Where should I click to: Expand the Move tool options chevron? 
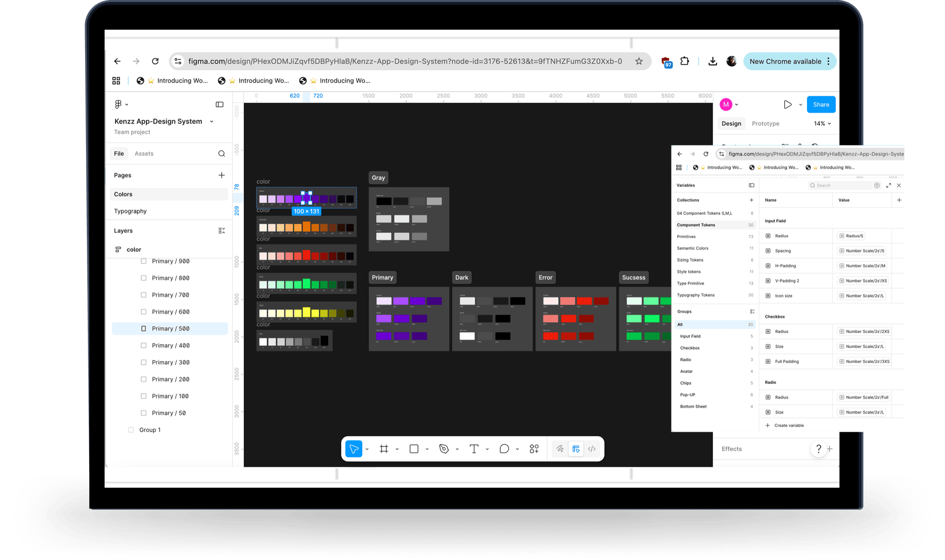click(x=367, y=449)
